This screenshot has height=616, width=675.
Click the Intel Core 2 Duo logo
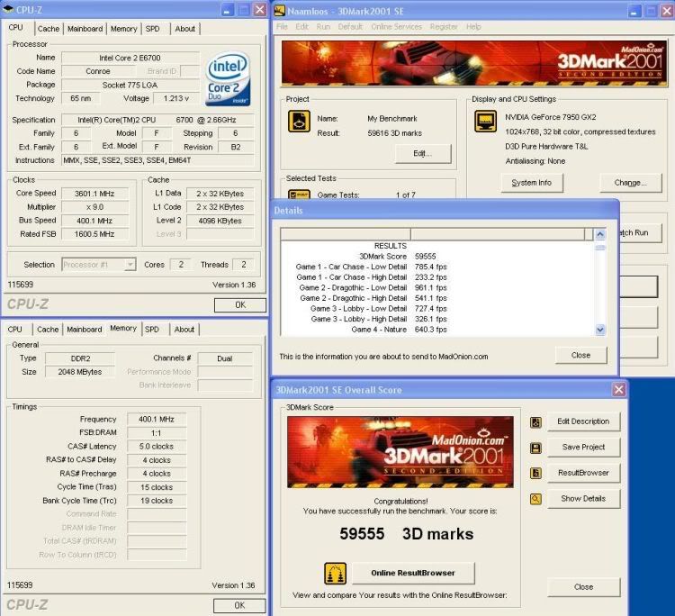click(229, 79)
